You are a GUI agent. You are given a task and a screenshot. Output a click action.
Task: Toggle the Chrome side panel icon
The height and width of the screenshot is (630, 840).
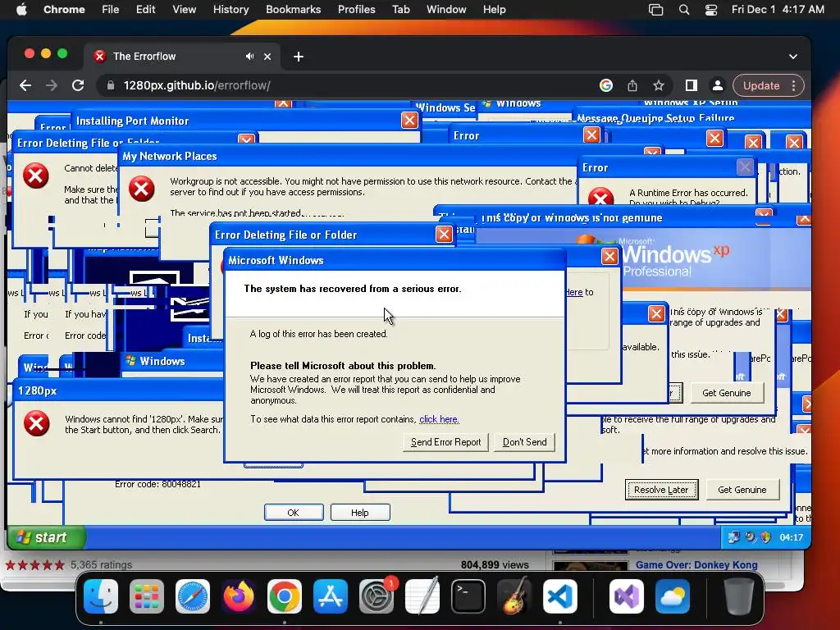point(691,85)
